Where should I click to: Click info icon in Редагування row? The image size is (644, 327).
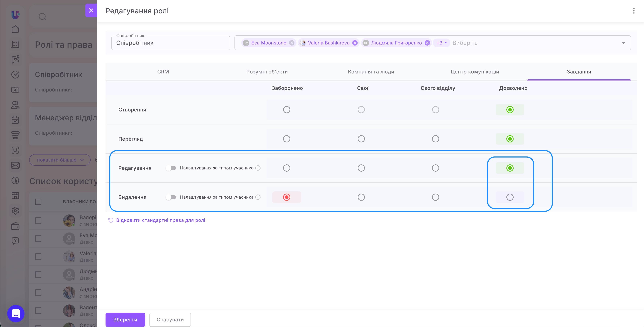258,168
